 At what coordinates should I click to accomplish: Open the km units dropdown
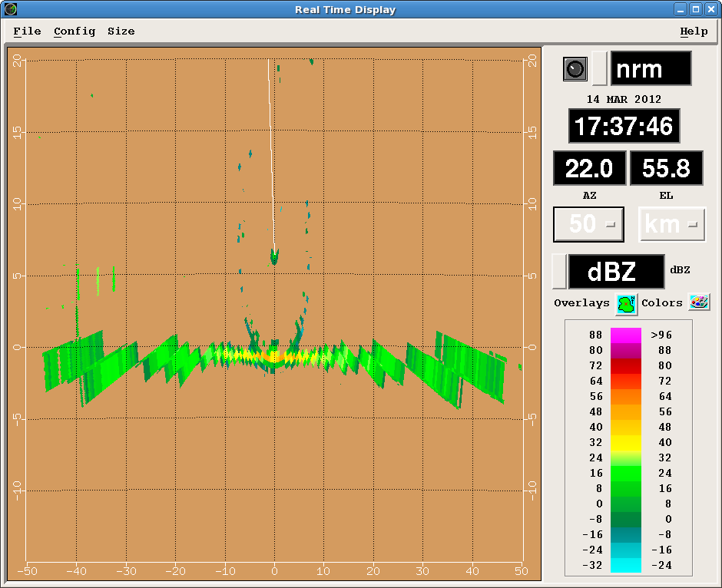click(672, 224)
